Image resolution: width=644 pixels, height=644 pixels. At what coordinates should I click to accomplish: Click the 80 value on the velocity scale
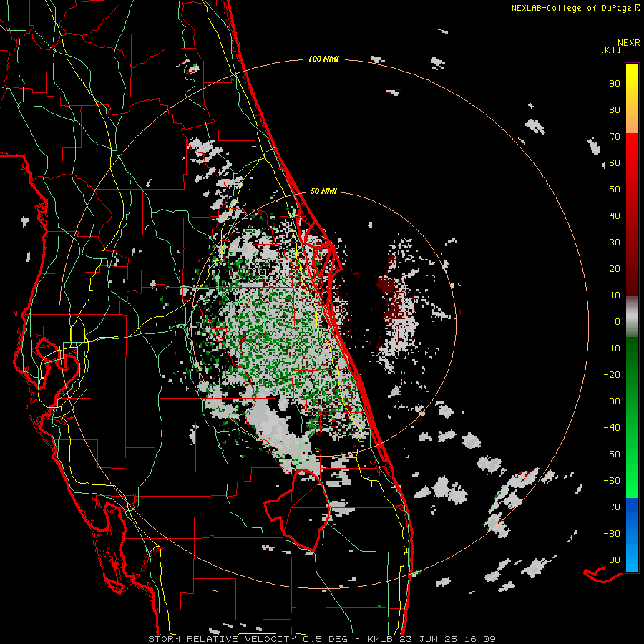[615, 109]
